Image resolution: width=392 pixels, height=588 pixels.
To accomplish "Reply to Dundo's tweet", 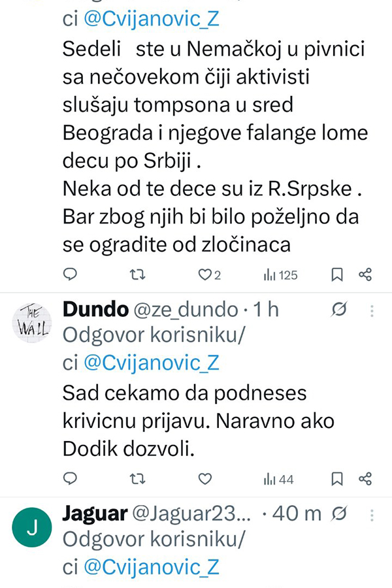I will [71, 479].
